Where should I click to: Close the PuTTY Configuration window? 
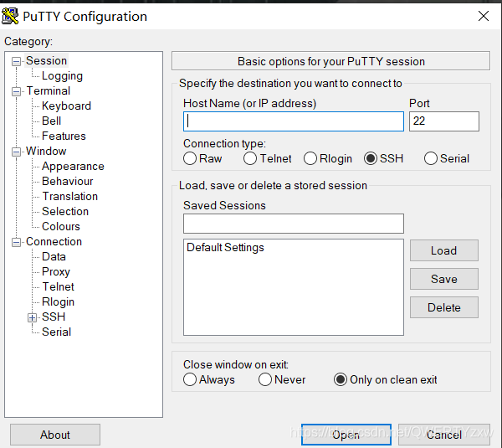pyautogui.click(x=483, y=16)
